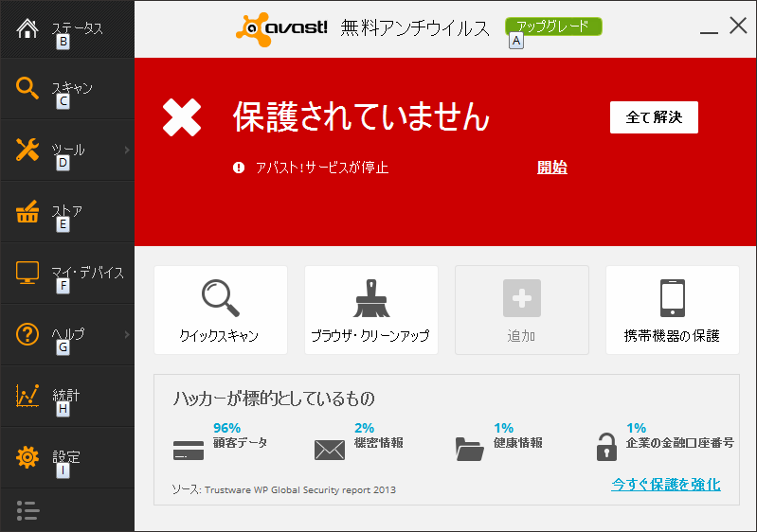The height and width of the screenshot is (532, 757).
Task: Open the スキャン sidebar entry
Action: point(72,88)
